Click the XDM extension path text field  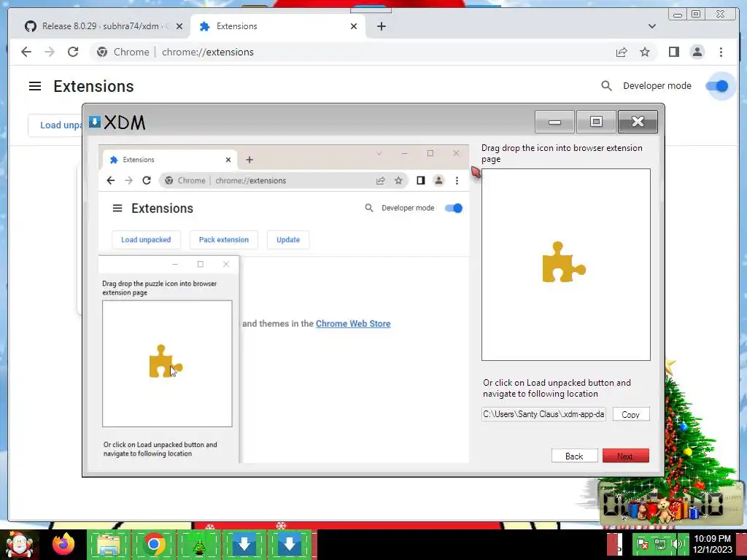point(543,414)
